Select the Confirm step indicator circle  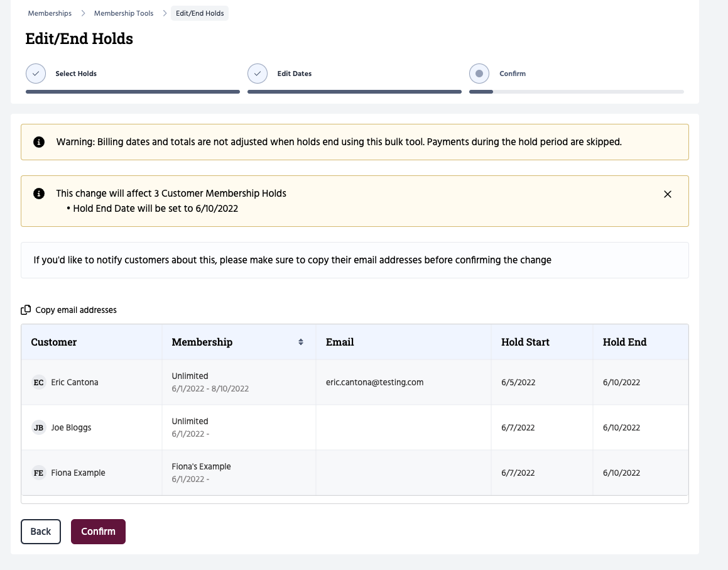coord(479,74)
